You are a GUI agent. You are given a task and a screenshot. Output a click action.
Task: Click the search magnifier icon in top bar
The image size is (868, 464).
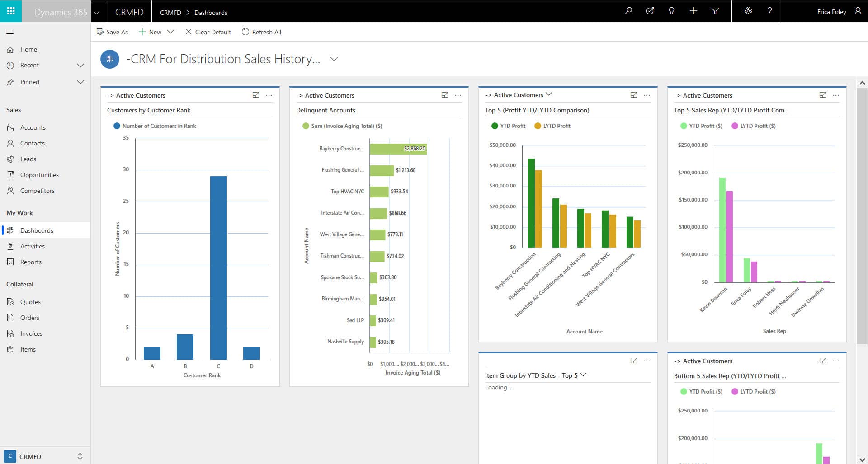pos(628,11)
